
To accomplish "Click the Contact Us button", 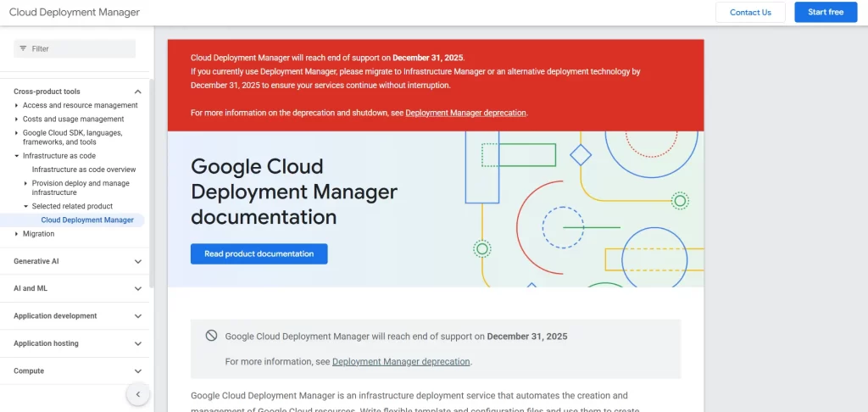I will click(750, 12).
